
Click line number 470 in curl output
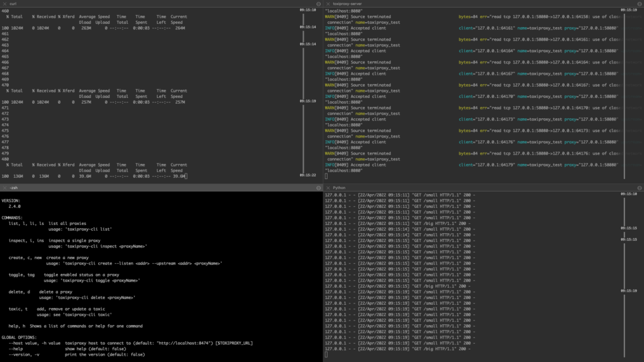point(5,85)
